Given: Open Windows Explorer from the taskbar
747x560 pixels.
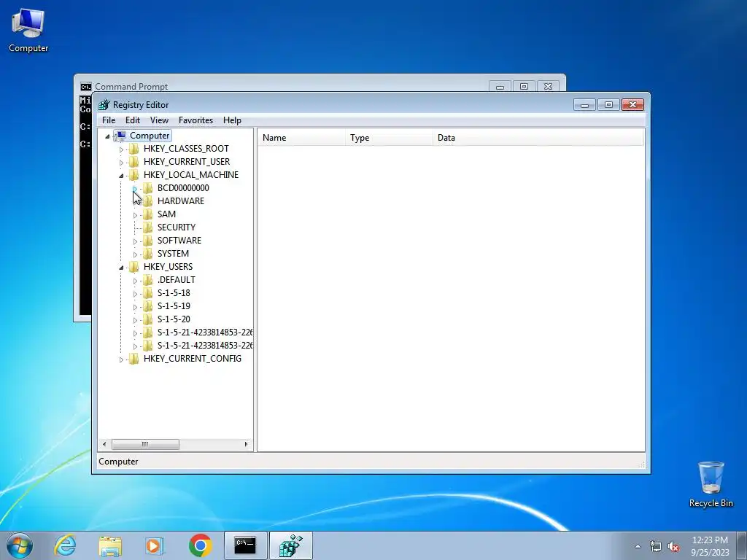Looking at the screenshot, I should click(x=110, y=545).
